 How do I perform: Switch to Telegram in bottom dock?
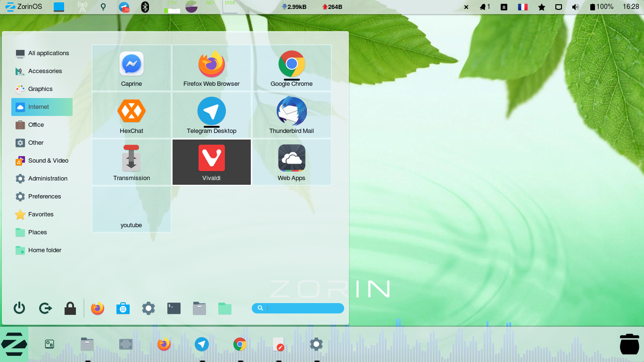coord(202,344)
